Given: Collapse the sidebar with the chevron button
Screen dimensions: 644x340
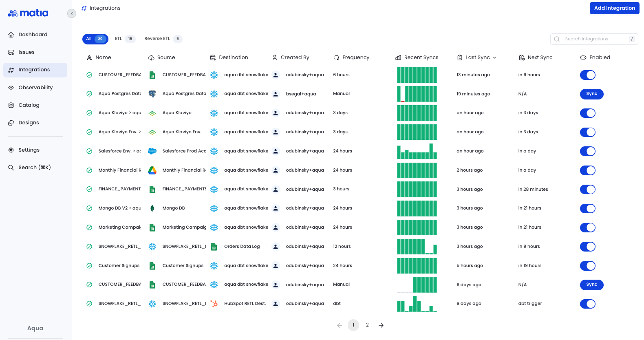Looking at the screenshot, I should pos(72,13).
